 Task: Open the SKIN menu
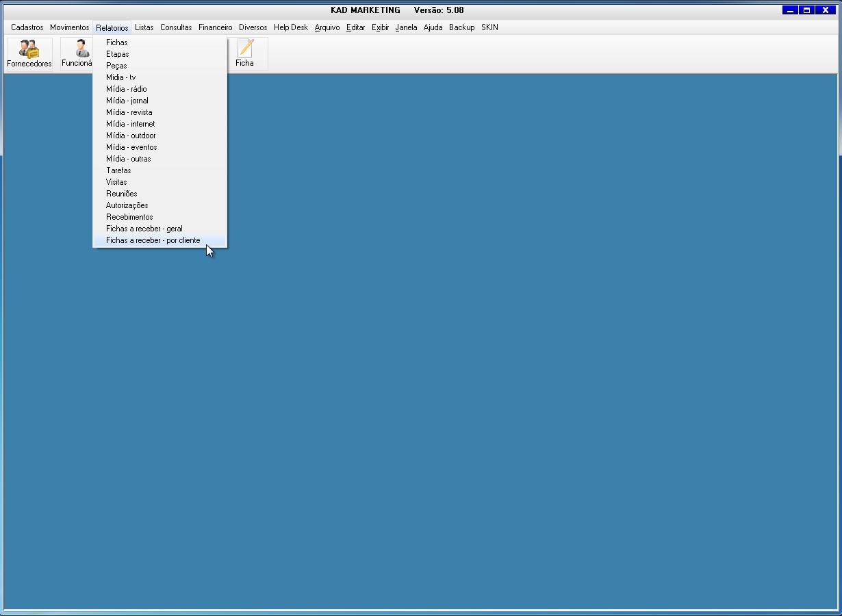[x=489, y=27]
